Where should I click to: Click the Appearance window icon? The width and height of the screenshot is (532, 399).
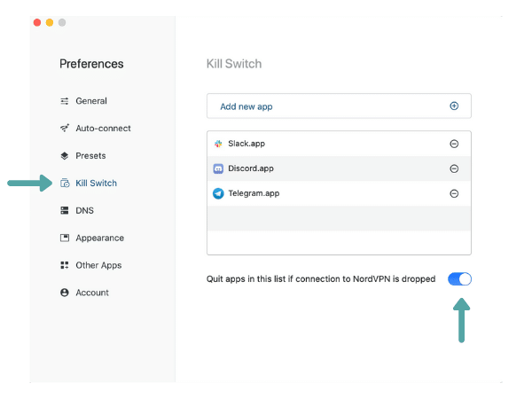(x=64, y=239)
